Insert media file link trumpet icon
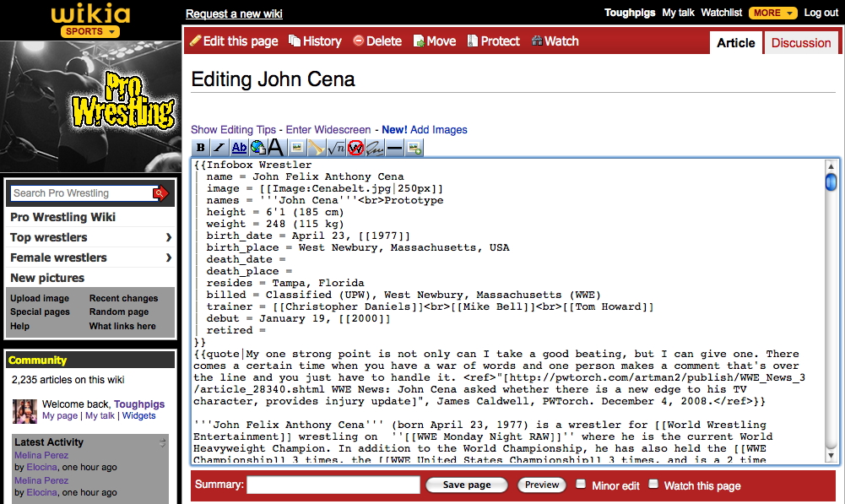 [x=317, y=147]
